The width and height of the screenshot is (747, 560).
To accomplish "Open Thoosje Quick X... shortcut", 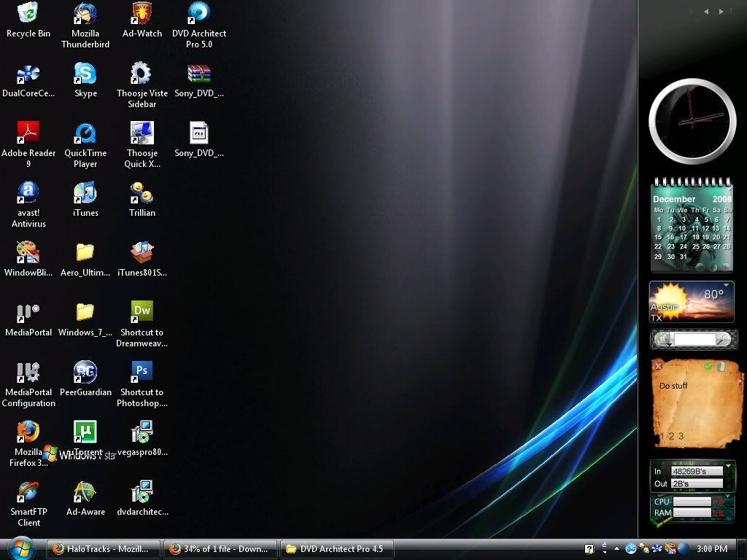I will [x=142, y=145].
